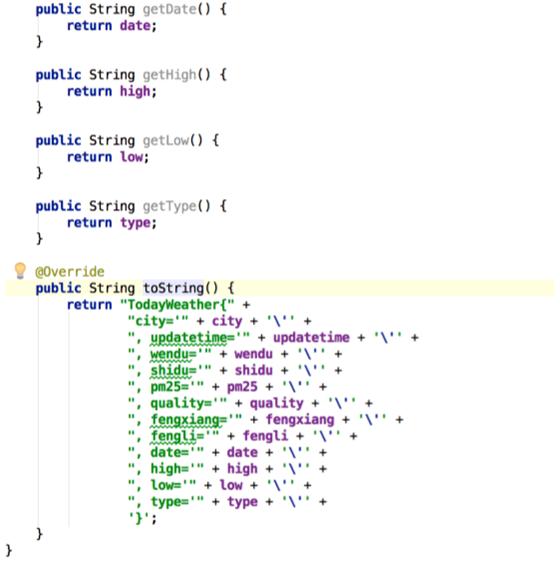Click the purple city field variable
The width and height of the screenshot is (554, 568).
227,321
